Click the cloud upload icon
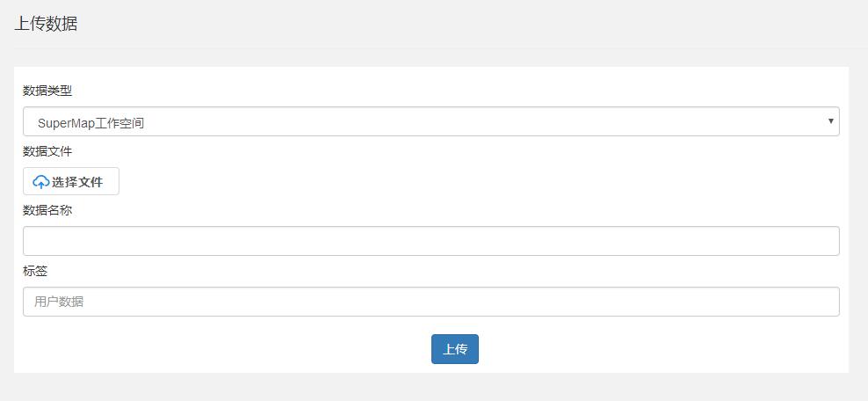868x401 pixels. coord(41,182)
